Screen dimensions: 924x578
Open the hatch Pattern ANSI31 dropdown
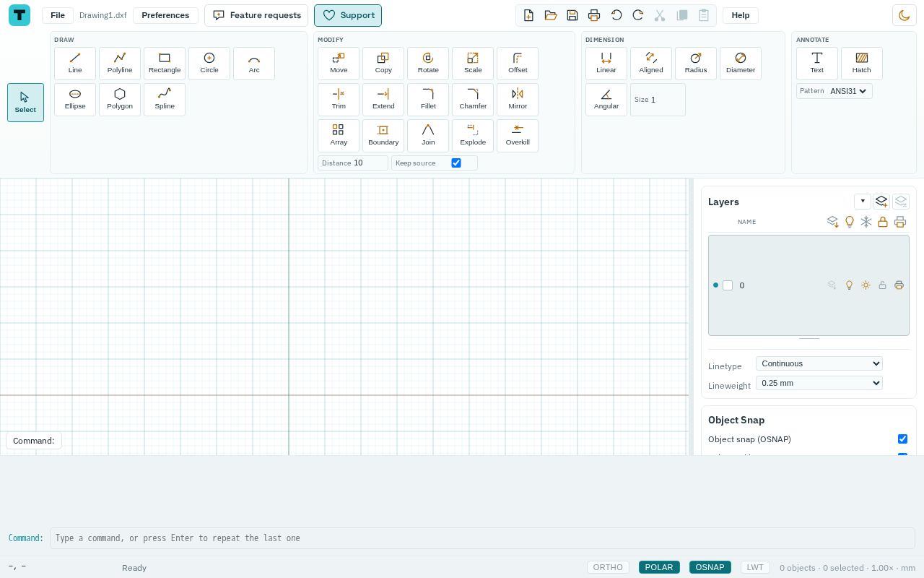click(x=849, y=91)
